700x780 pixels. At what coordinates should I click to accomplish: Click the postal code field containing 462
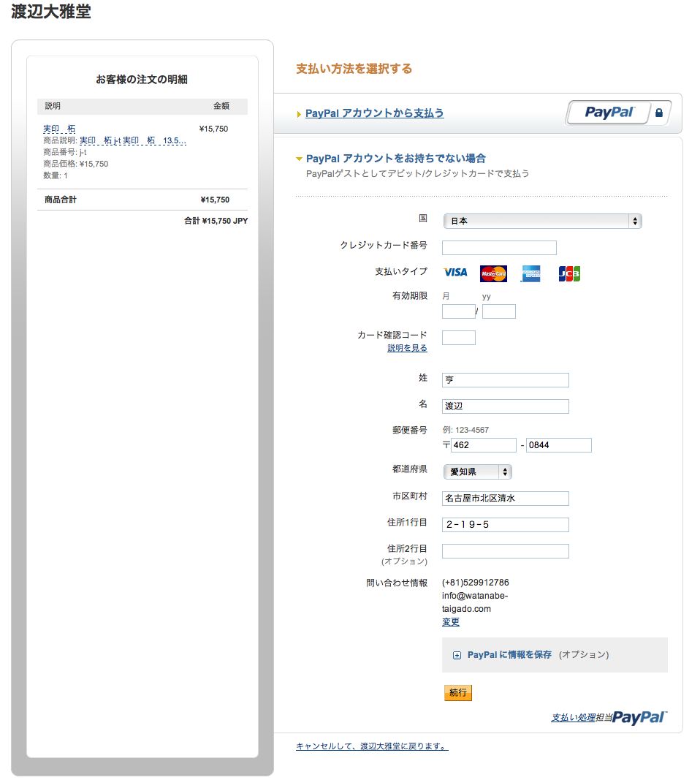pos(484,445)
